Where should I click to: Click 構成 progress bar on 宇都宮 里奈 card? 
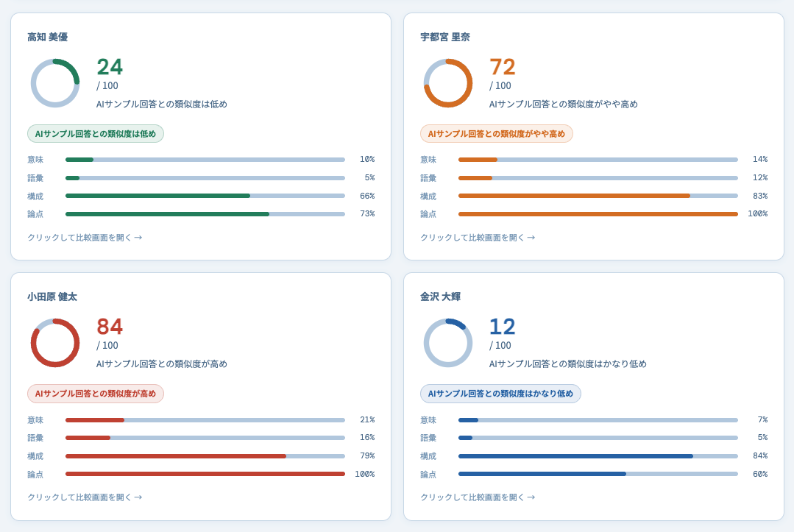click(x=598, y=196)
